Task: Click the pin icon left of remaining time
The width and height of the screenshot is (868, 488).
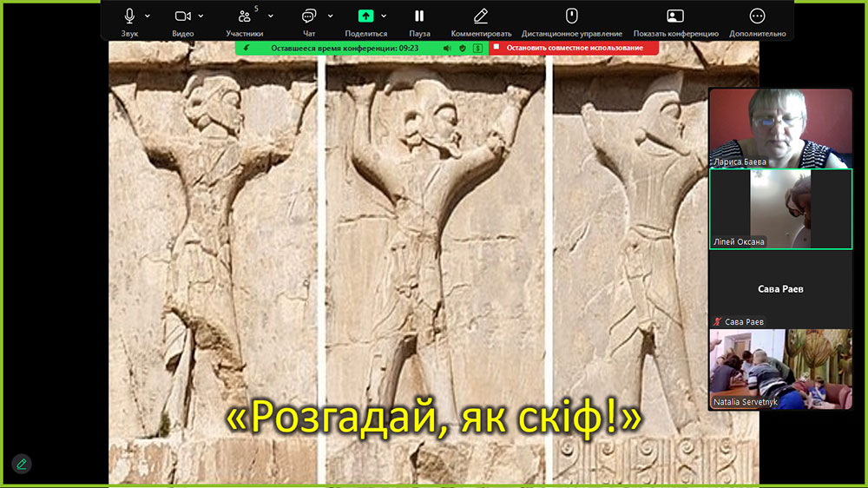Action: (247, 49)
